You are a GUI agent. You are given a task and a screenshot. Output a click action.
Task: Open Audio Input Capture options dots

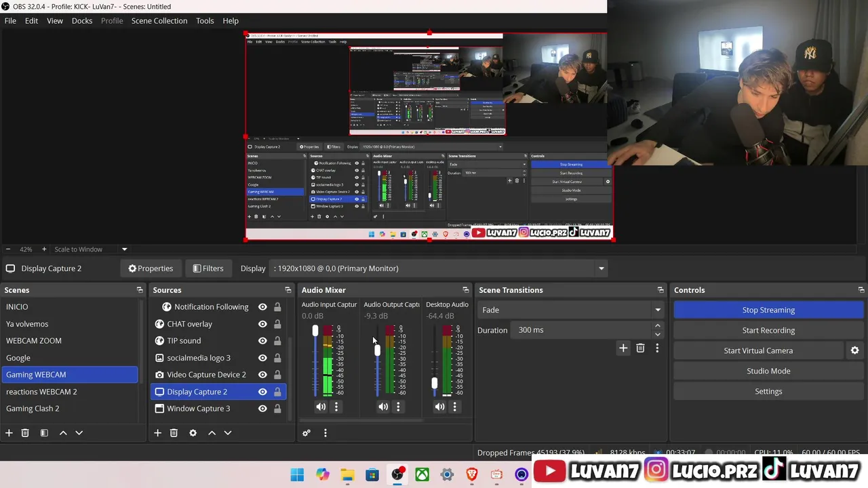pos(336,407)
